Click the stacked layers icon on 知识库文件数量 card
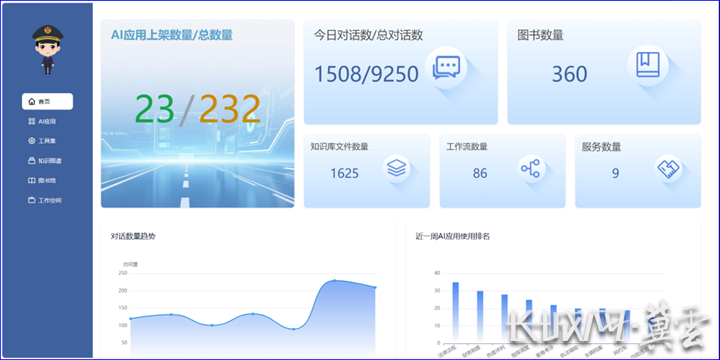The width and height of the screenshot is (720, 360). [x=396, y=168]
